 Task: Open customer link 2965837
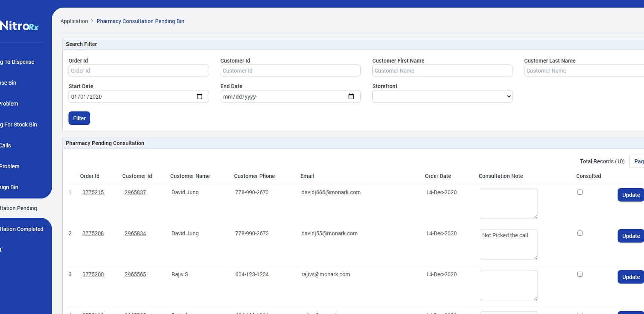[135, 192]
